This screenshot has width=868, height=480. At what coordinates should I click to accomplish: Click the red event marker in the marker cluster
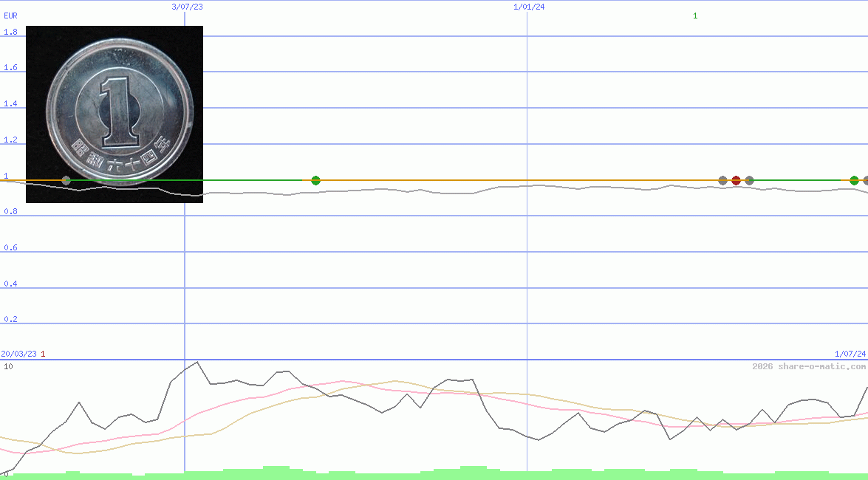735,179
